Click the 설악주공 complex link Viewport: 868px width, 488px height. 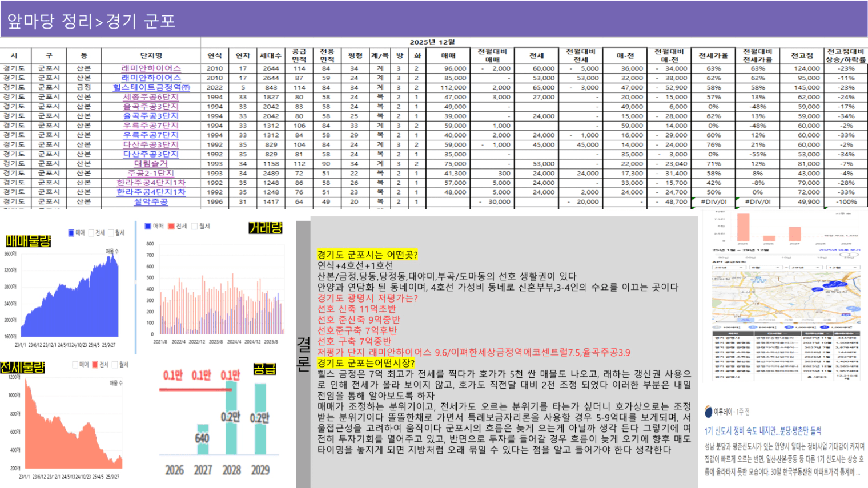[151, 201]
